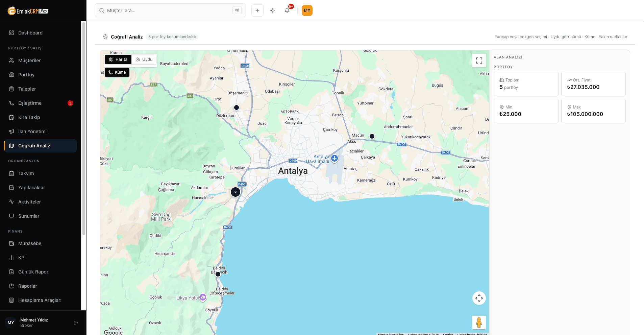644x335 pixels.
Task: Click the plus quick-add button
Action: pos(257,10)
